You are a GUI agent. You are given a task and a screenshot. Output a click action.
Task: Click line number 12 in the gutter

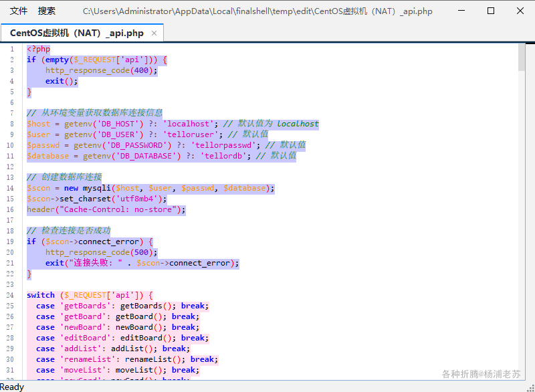10,167
